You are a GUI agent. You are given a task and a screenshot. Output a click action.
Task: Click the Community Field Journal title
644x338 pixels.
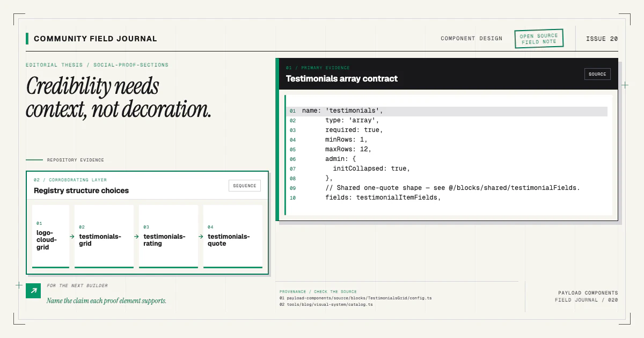96,39
